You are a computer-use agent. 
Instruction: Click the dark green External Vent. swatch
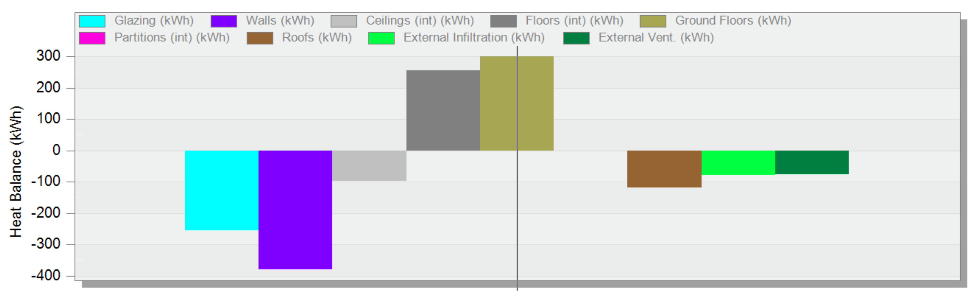click(576, 38)
